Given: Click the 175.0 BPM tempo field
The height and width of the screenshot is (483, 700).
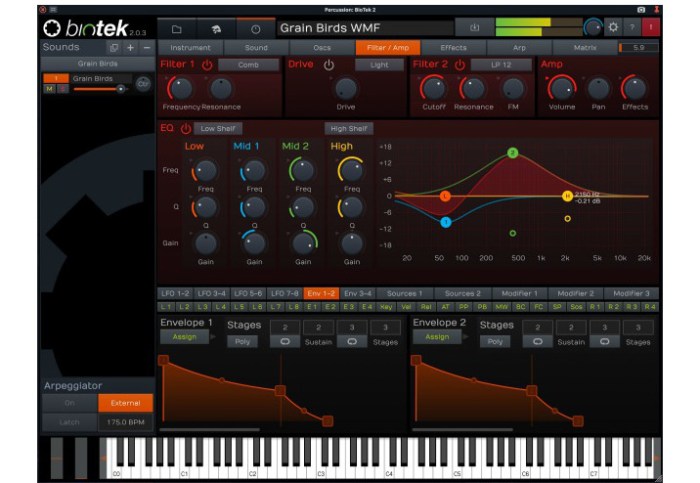Looking at the screenshot, I should (125, 422).
